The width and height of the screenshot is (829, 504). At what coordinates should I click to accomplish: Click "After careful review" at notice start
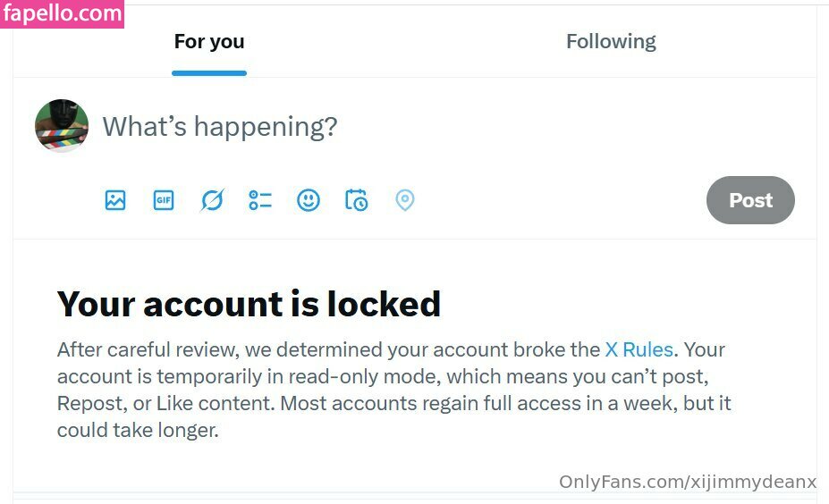click(132, 349)
